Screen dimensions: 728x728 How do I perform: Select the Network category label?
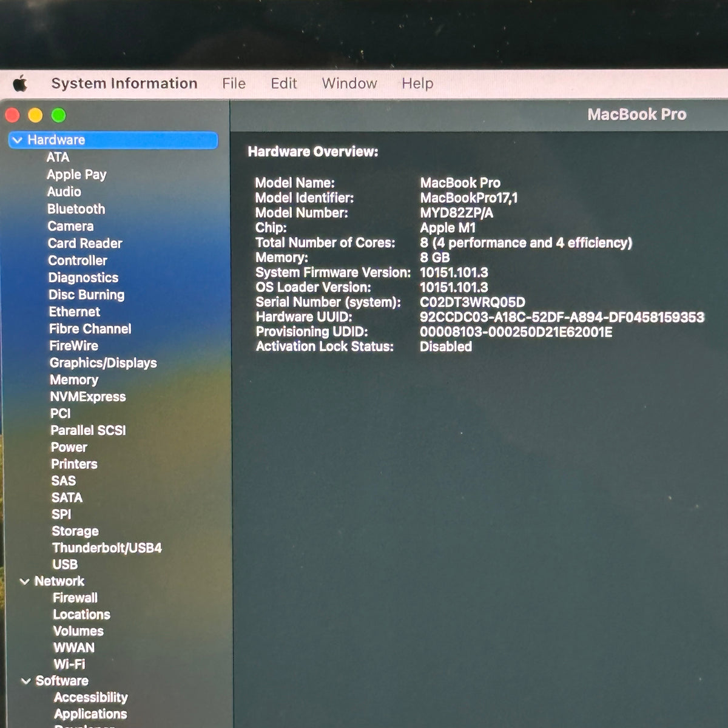point(59,581)
